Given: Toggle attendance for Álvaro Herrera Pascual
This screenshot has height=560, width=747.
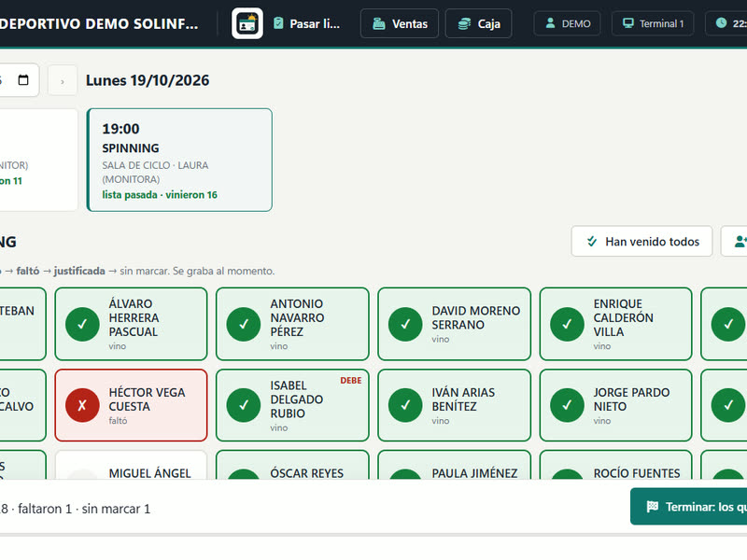Looking at the screenshot, I should [x=131, y=324].
